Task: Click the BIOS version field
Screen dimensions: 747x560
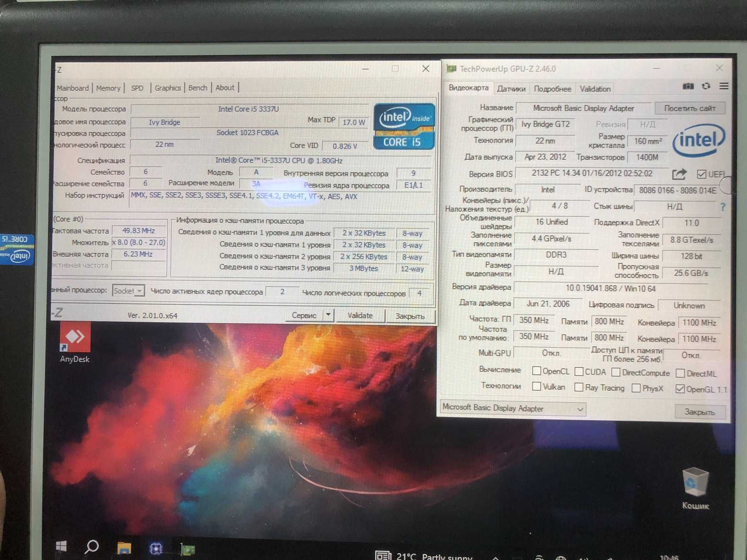Action: click(x=592, y=173)
